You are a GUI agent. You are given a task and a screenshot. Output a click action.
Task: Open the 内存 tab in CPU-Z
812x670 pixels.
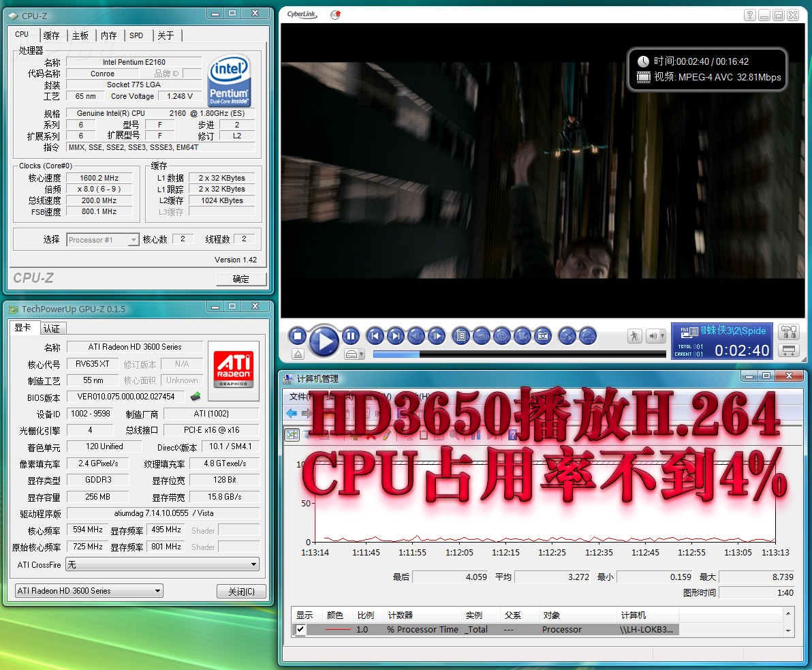(109, 35)
